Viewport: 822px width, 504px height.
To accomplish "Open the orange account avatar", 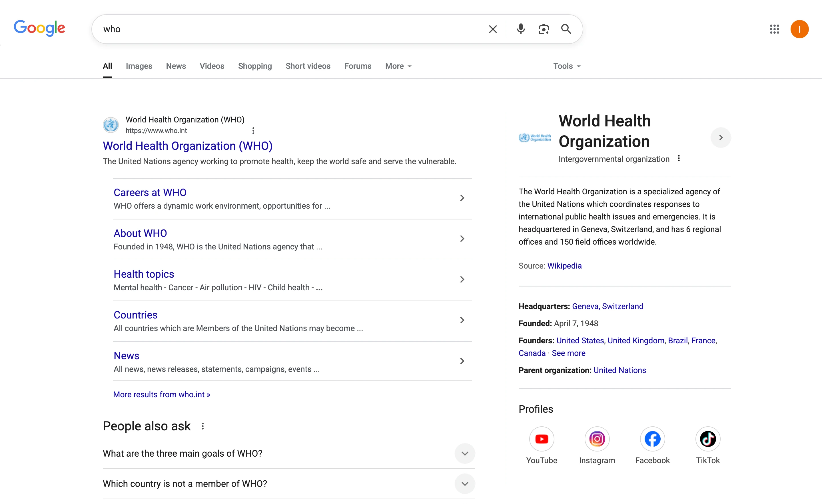I will pos(799,29).
